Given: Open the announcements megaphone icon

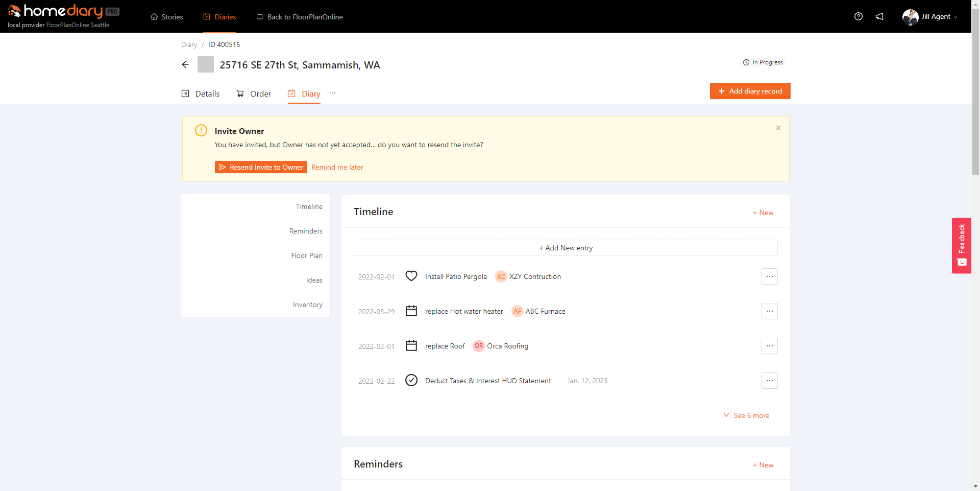Looking at the screenshot, I should [x=879, y=16].
